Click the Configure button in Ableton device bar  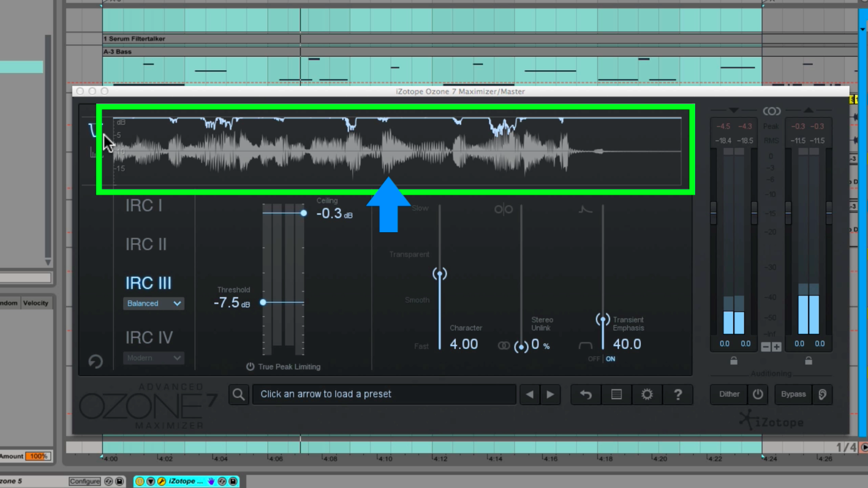tap(85, 481)
